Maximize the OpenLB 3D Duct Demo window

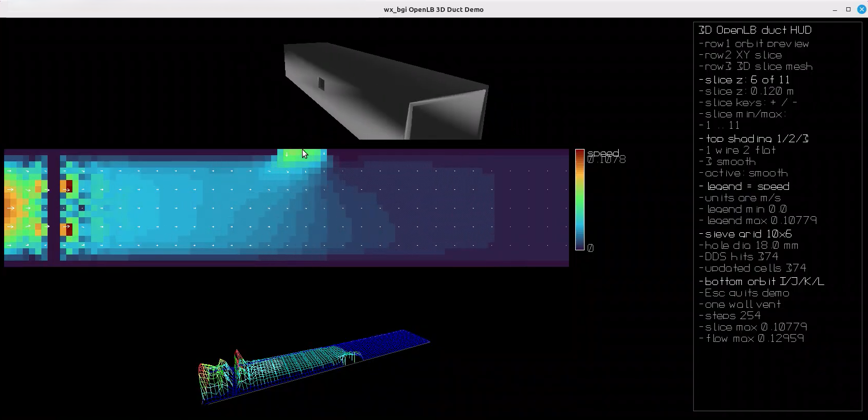pyautogui.click(x=848, y=9)
